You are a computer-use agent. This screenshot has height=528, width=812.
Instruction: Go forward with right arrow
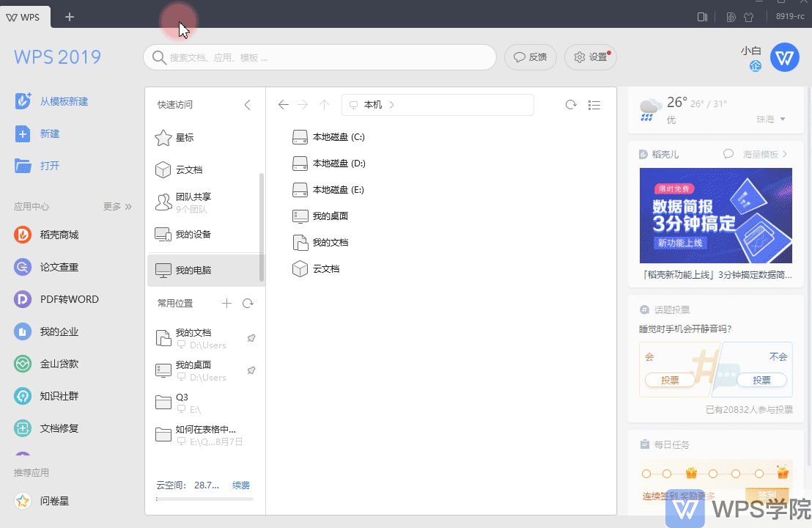coord(303,105)
